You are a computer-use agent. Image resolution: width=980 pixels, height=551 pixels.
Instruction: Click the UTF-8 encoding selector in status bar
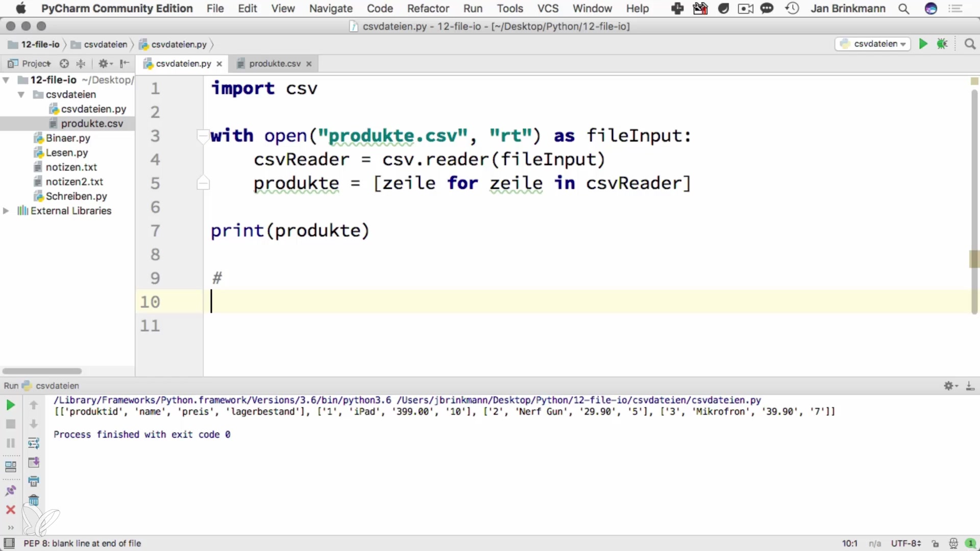tap(905, 543)
